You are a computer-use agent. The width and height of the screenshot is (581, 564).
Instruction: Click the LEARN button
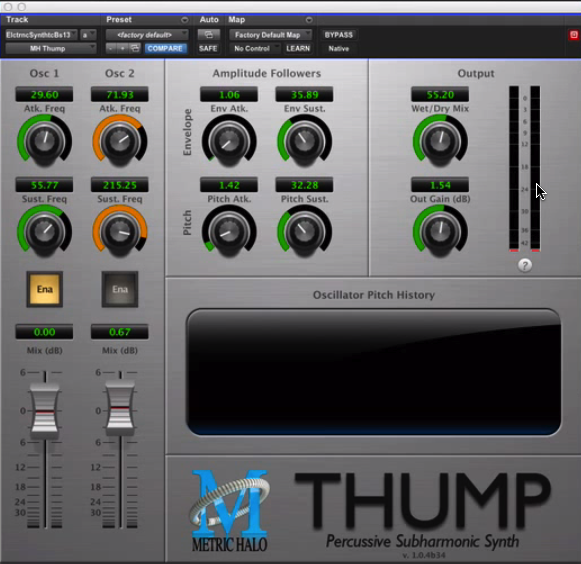point(298,49)
